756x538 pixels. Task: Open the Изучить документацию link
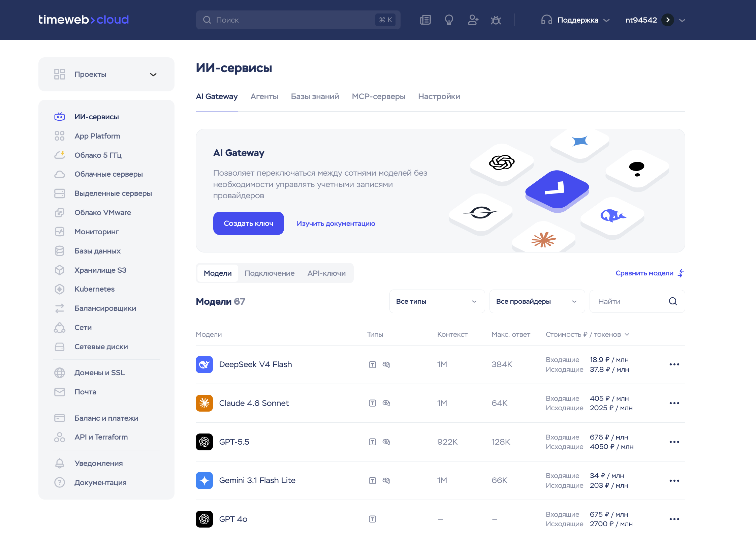coord(336,223)
